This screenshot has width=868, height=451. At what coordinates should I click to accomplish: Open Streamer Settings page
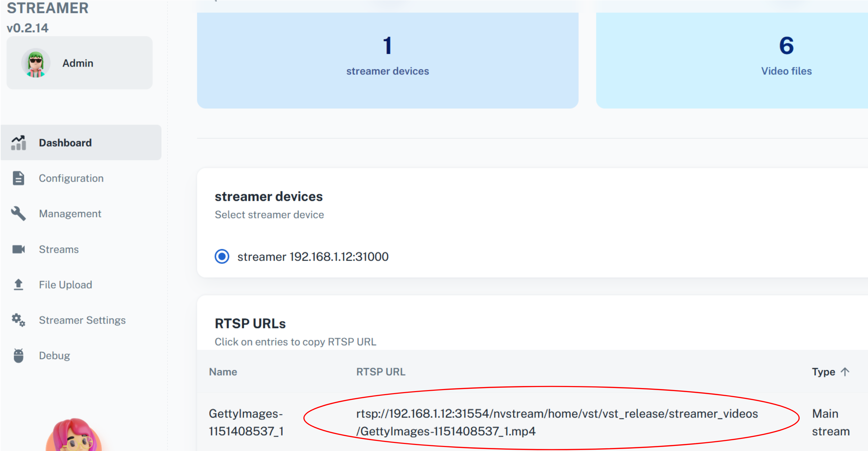pos(82,320)
